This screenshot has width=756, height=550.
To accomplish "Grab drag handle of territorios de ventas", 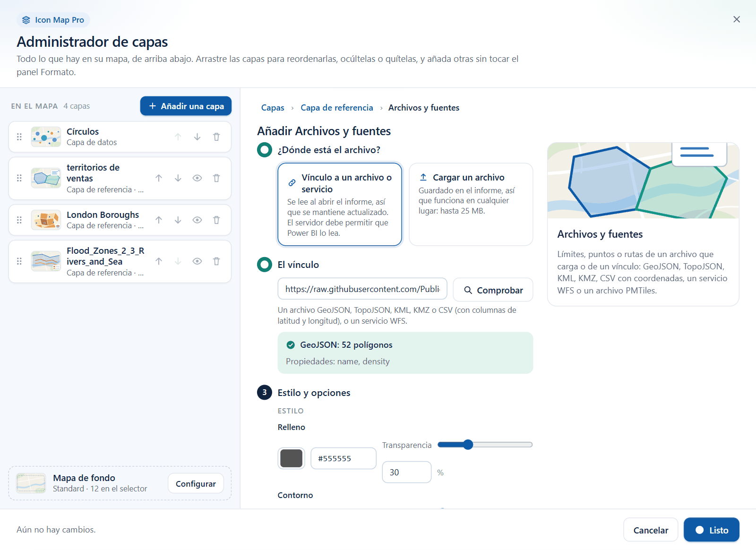I will click(19, 178).
